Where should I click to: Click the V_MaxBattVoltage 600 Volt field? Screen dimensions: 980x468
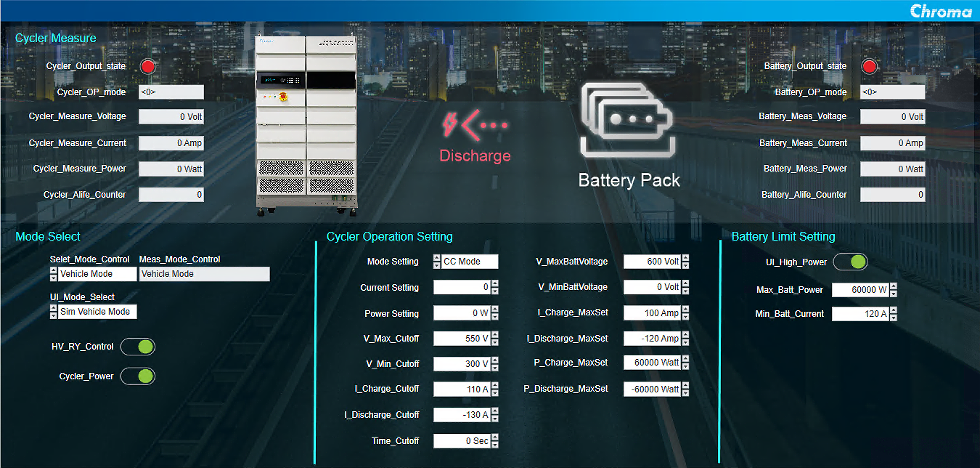coord(652,262)
